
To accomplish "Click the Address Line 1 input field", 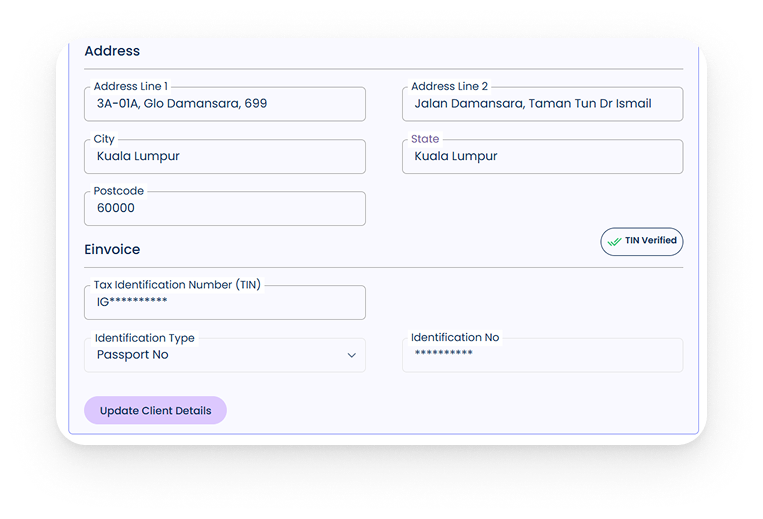I will [x=225, y=104].
